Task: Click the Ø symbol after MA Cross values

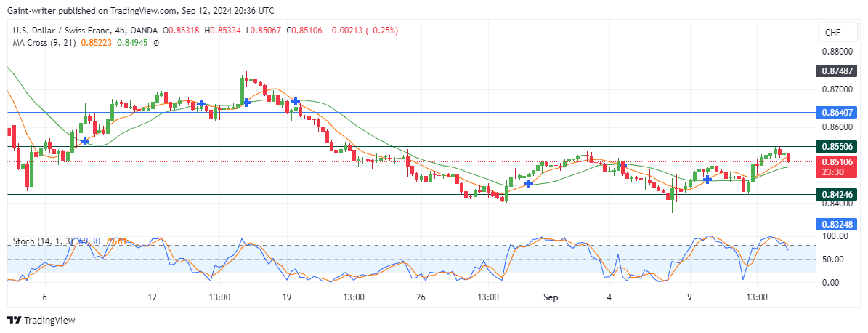Action: pos(156,43)
